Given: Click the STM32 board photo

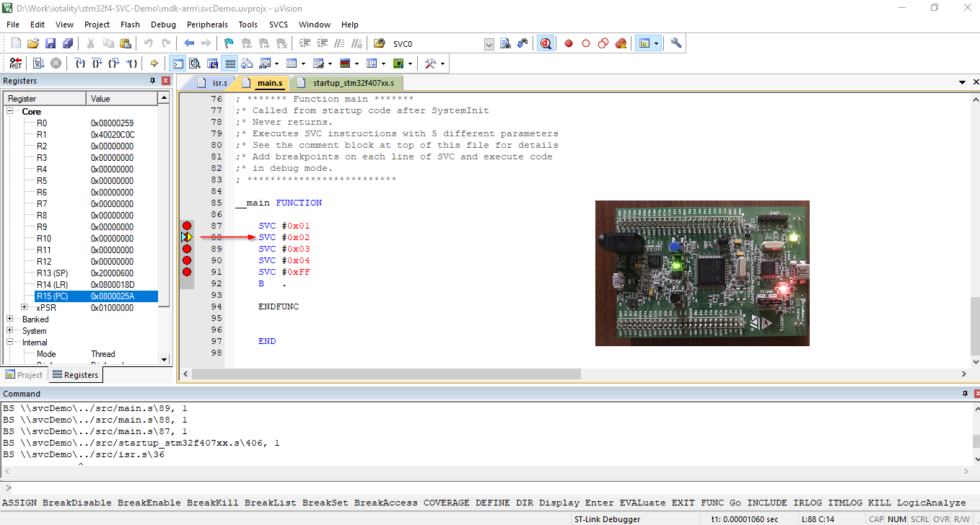Looking at the screenshot, I should point(702,273).
